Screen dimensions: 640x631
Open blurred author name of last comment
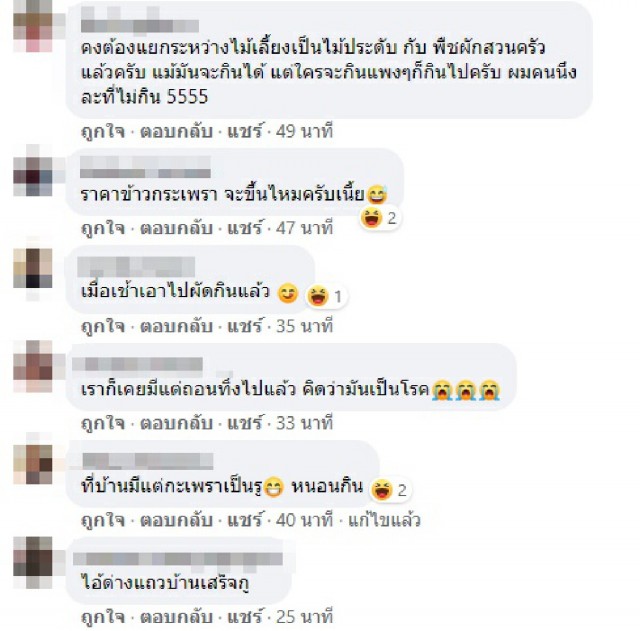[x=178, y=560]
